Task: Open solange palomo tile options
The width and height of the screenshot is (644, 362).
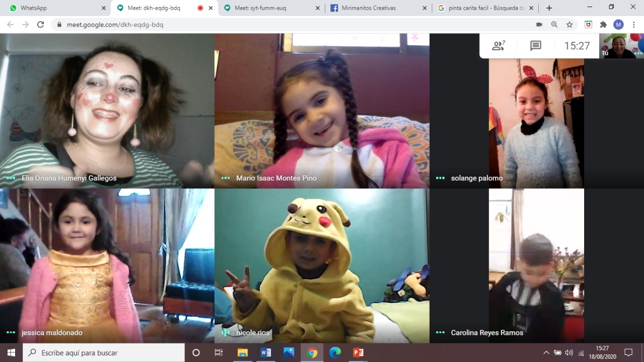Action: pos(440,178)
